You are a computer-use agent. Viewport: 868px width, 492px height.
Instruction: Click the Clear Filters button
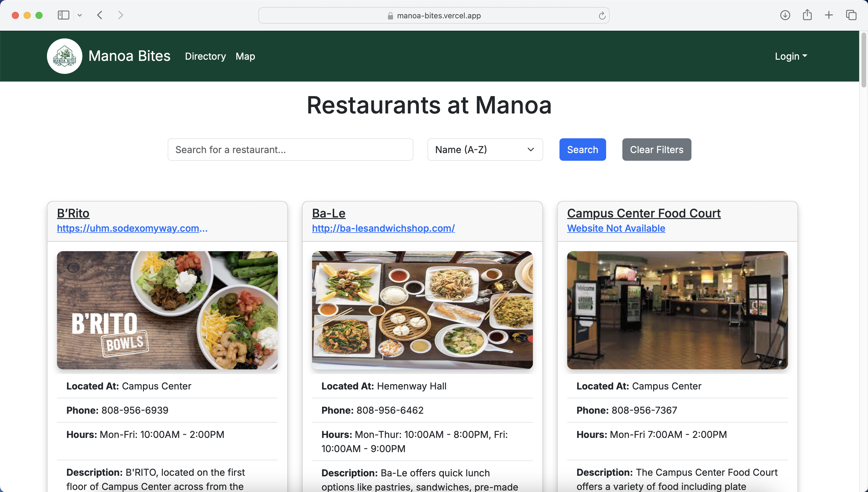[x=657, y=149]
